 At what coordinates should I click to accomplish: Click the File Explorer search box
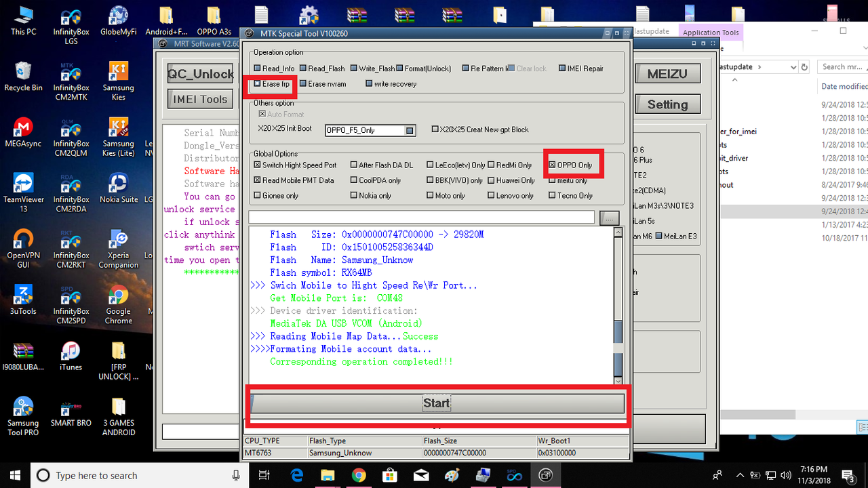pos(843,67)
